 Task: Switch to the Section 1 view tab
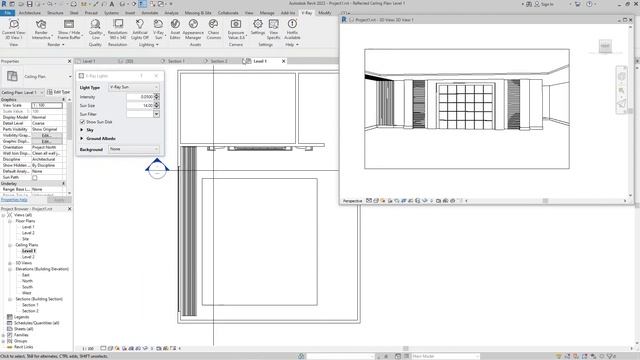(176, 61)
